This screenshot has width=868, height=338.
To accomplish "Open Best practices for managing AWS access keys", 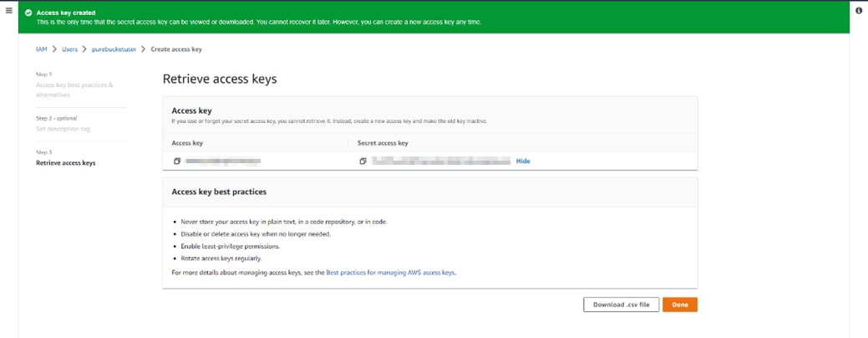I will tap(391, 273).
